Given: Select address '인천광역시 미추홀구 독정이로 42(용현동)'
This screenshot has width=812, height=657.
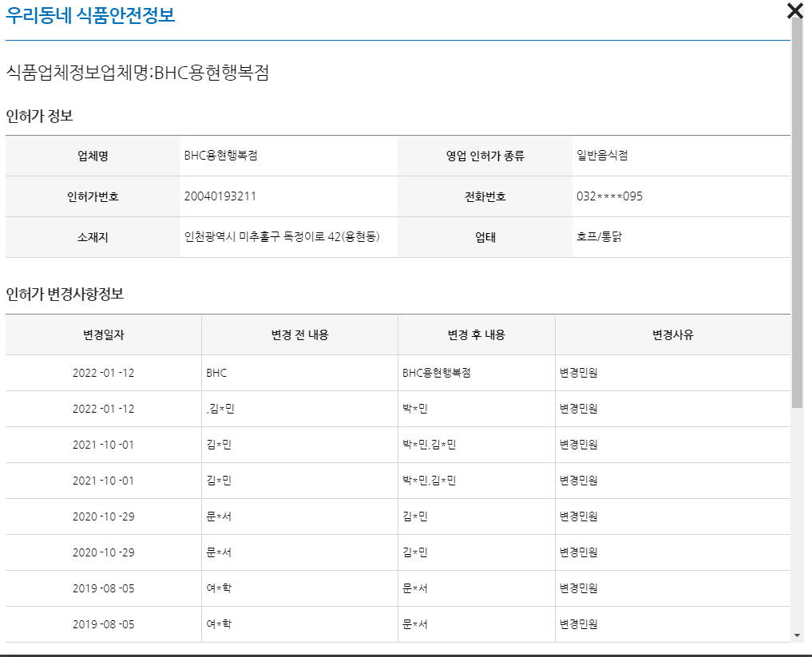Looking at the screenshot, I should pos(282,236).
